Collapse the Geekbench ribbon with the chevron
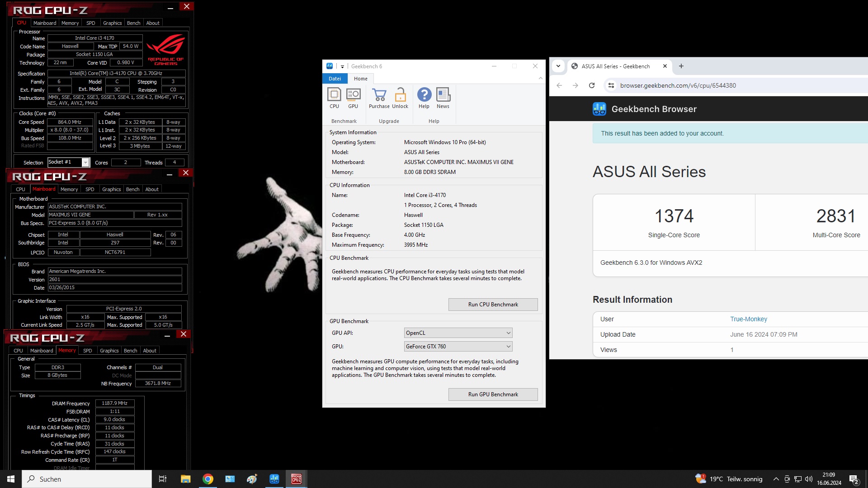868x488 pixels. click(x=540, y=79)
